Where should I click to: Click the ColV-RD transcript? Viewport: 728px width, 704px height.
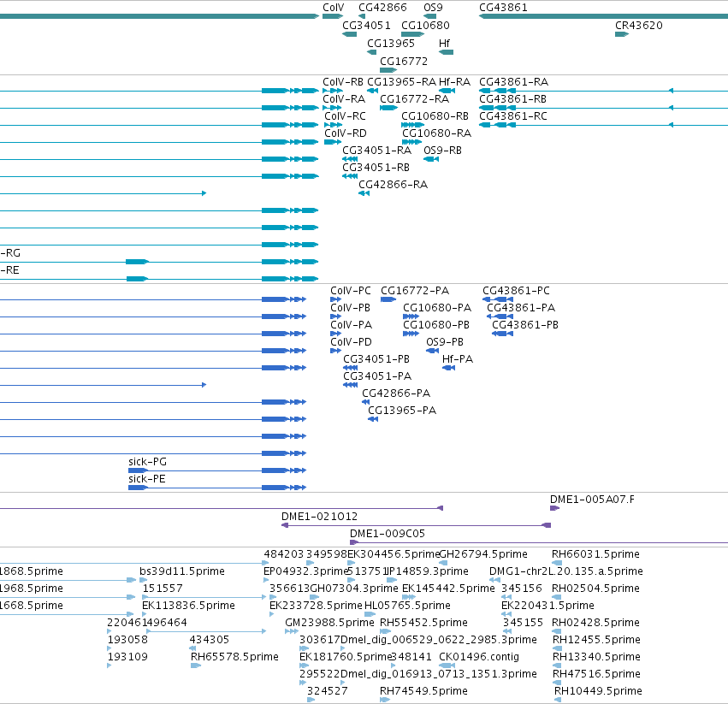(333, 142)
